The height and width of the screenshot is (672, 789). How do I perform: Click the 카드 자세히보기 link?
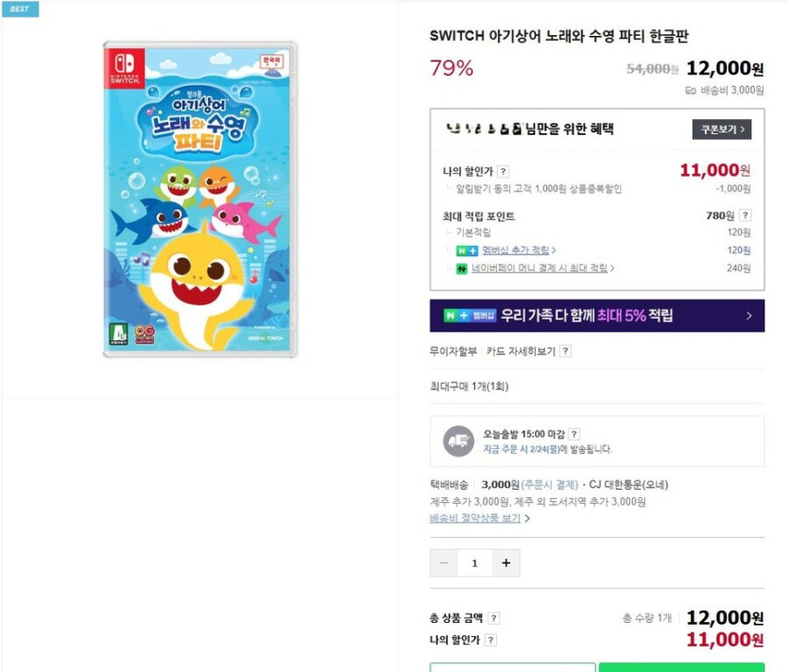[521, 351]
